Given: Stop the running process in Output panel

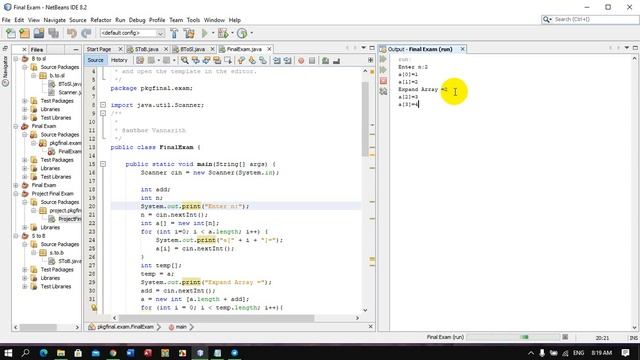Looking at the screenshot, I should tap(383, 81).
